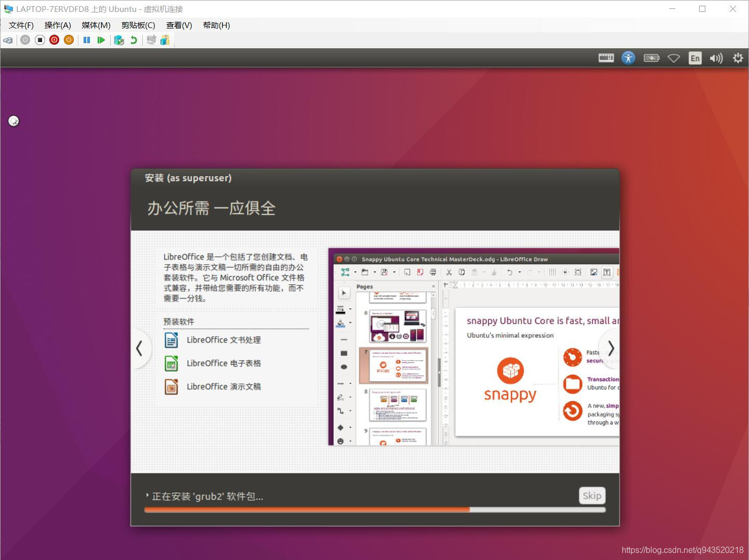Open the 帮助(H) menu
Viewport: 749px width, 560px height.
click(217, 25)
